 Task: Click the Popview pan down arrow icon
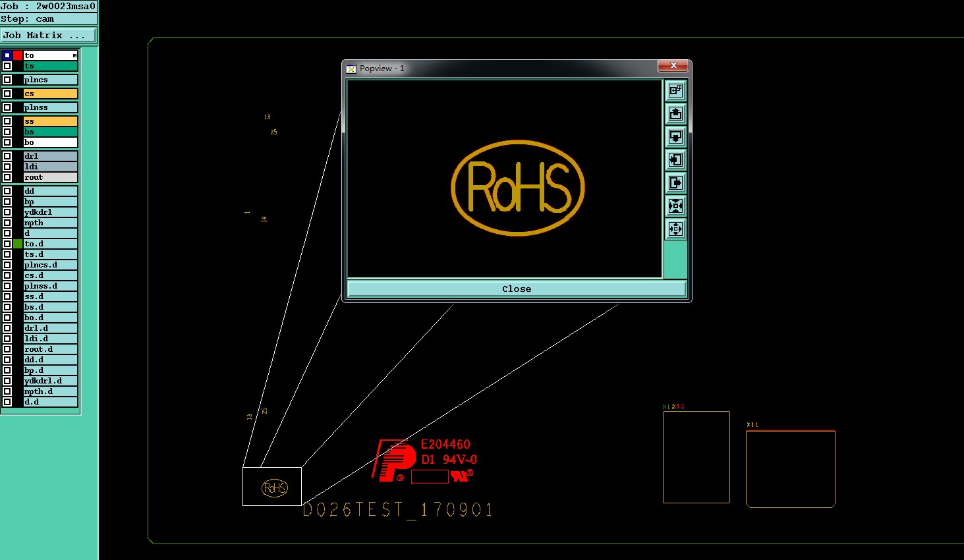tap(675, 136)
